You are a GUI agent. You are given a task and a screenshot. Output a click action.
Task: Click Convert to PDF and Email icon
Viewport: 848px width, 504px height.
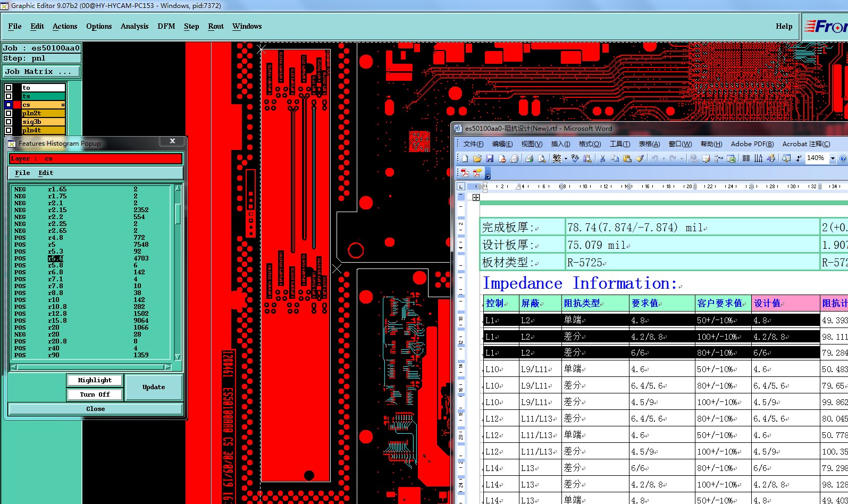tap(477, 173)
